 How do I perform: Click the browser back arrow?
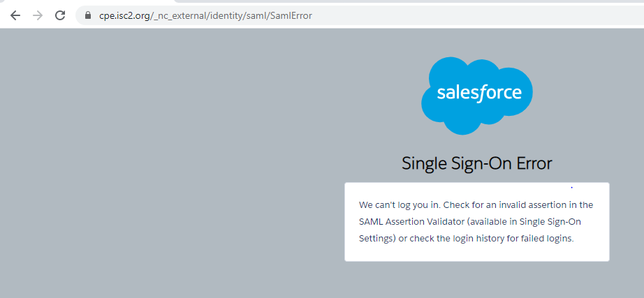click(x=15, y=15)
